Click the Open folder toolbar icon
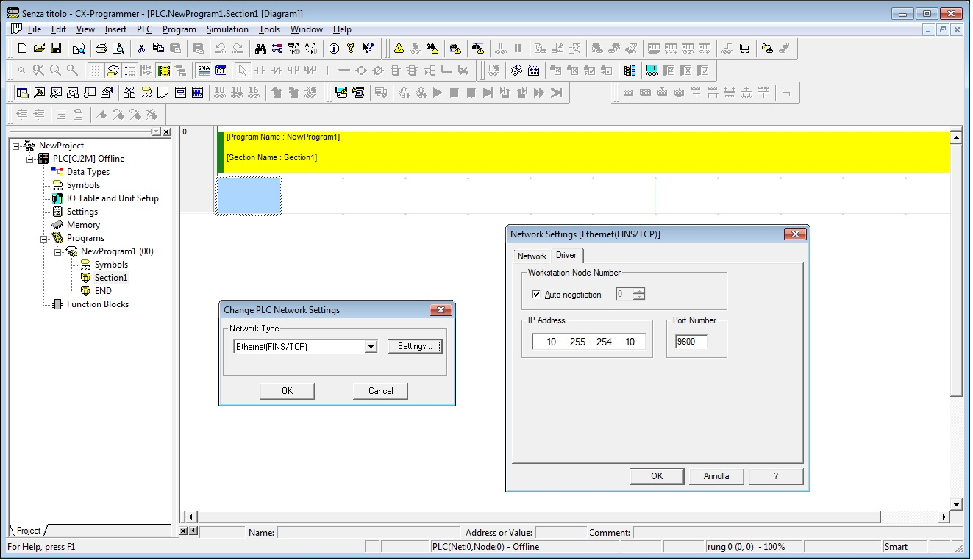This screenshot has height=560, width=973. coord(39,49)
